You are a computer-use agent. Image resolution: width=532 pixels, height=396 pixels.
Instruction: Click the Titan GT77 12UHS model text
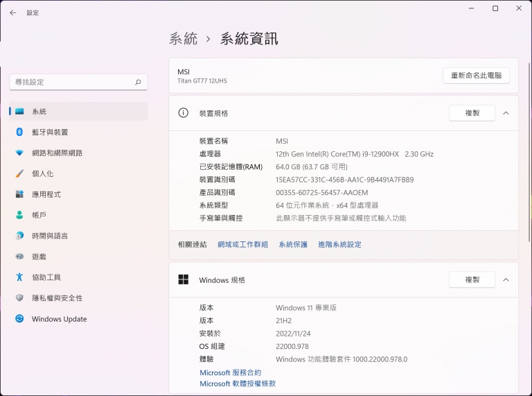202,81
